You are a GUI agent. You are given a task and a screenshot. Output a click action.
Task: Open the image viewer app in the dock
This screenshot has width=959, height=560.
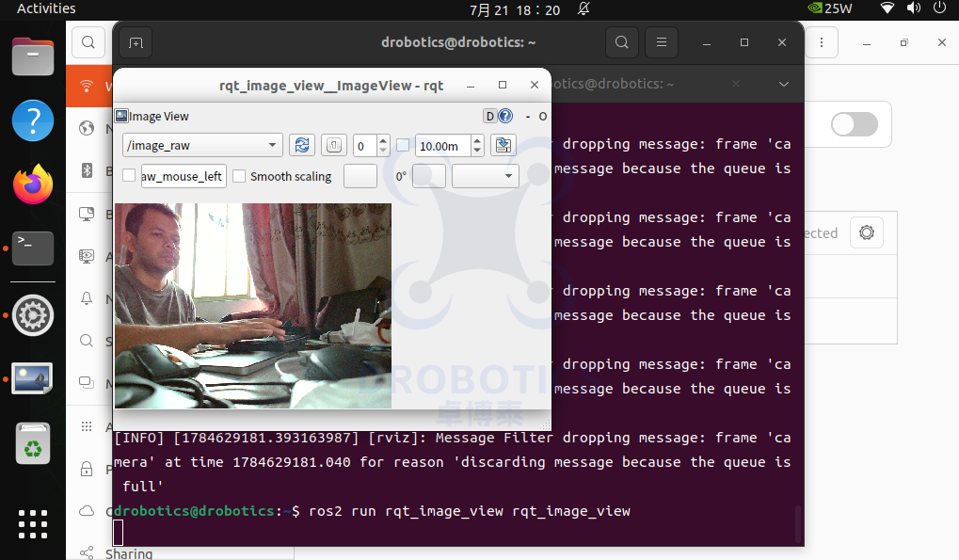click(33, 378)
